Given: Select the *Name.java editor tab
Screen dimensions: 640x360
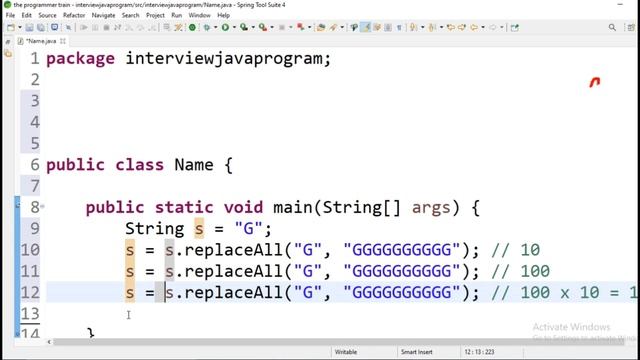Looking at the screenshot, I should pyautogui.click(x=41, y=41).
